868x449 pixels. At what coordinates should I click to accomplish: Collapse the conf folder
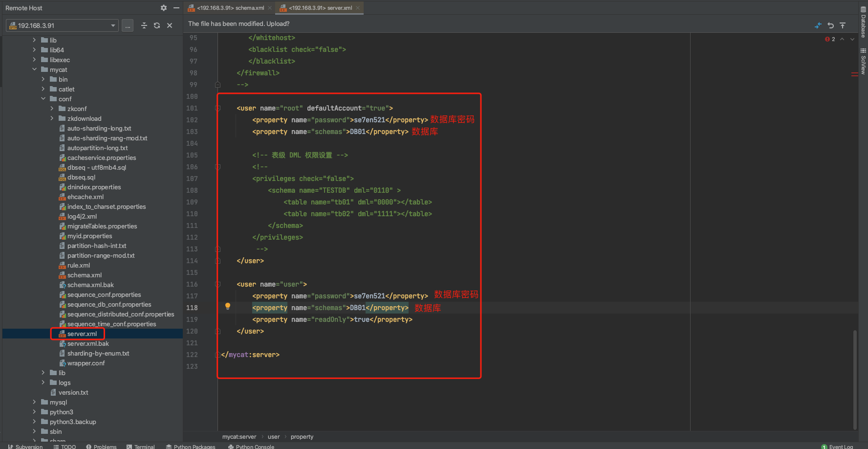[x=43, y=99]
